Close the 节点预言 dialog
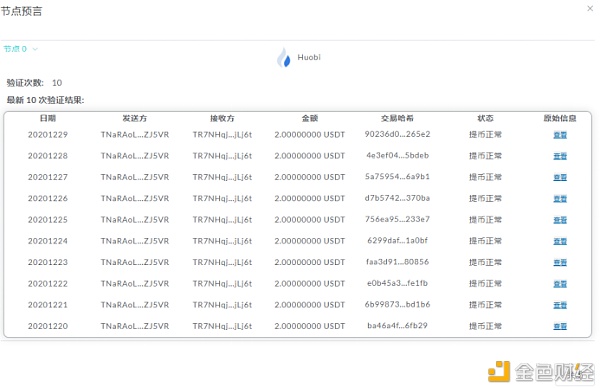Screen dimensions: 600x388 [x=590, y=8]
